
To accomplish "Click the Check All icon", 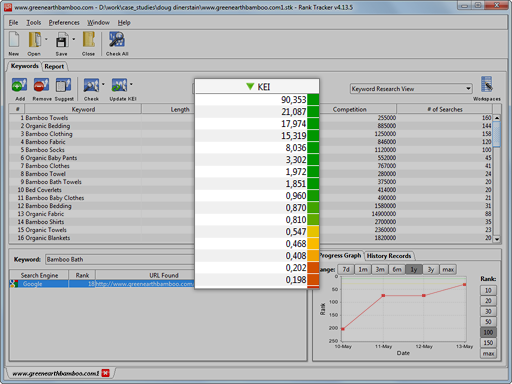I will [117, 40].
